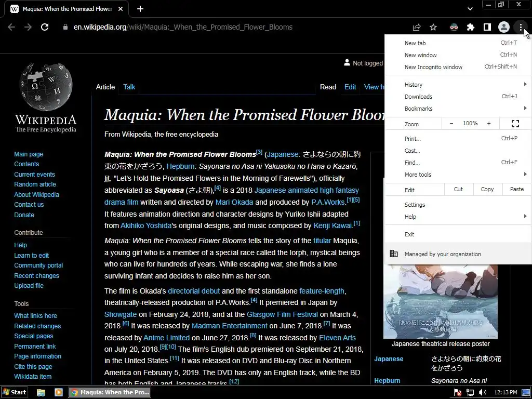Click the show desktop monitor tray icon
Viewport: 532px width, 399px height.
pos(526,393)
